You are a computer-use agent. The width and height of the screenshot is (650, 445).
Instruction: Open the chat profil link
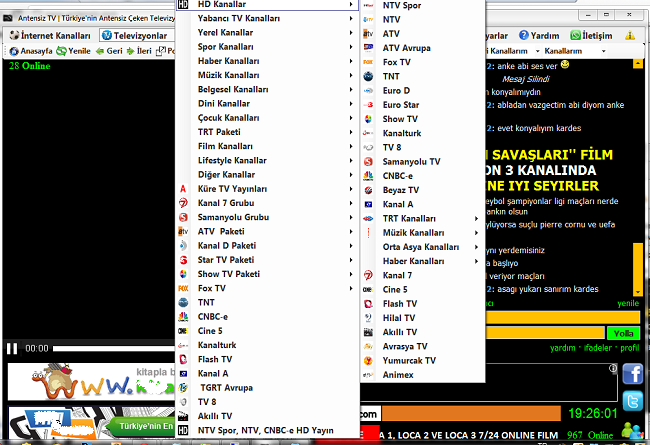coord(630,348)
